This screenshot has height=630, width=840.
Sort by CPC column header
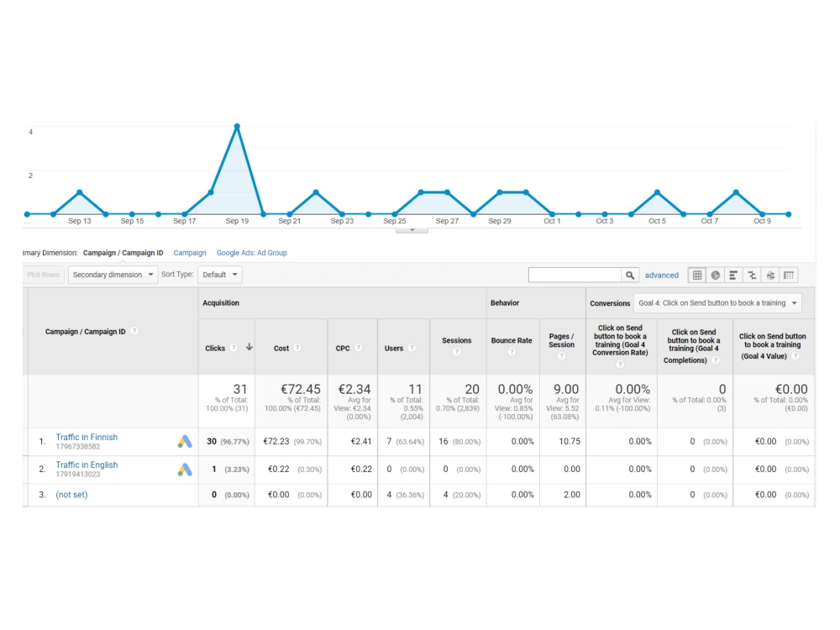[343, 349]
